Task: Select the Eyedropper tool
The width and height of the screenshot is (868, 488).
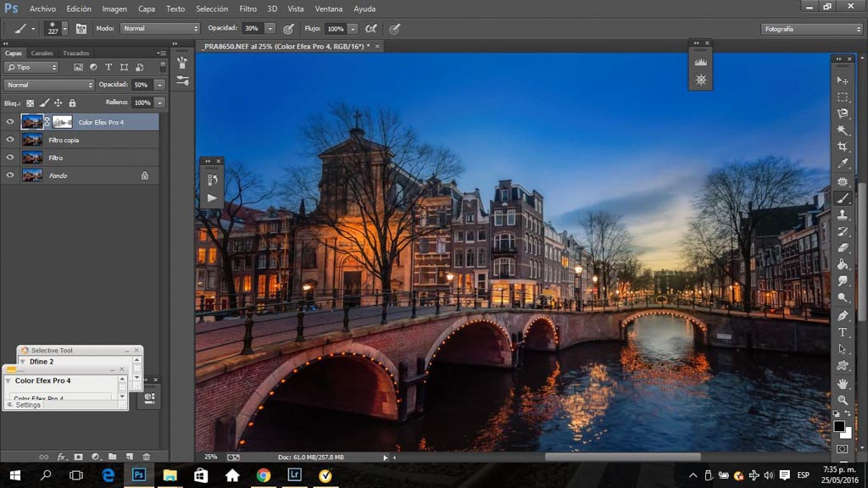Action: pyautogui.click(x=843, y=164)
